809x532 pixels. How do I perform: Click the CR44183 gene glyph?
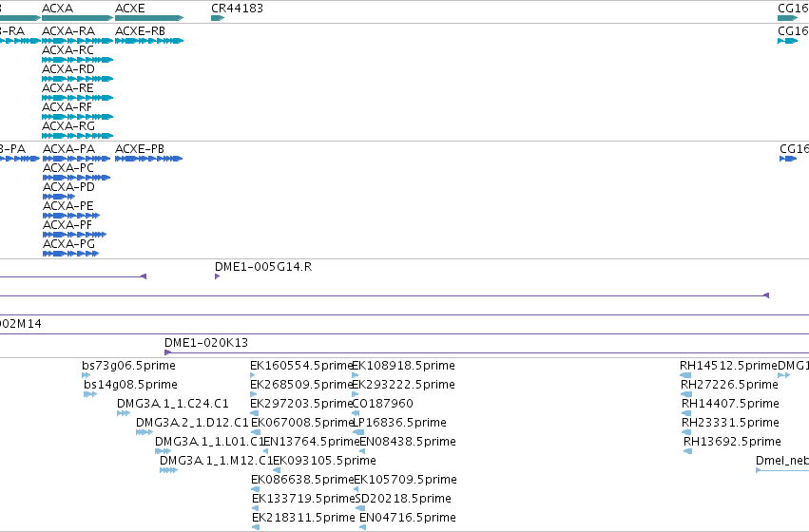[x=218, y=18]
